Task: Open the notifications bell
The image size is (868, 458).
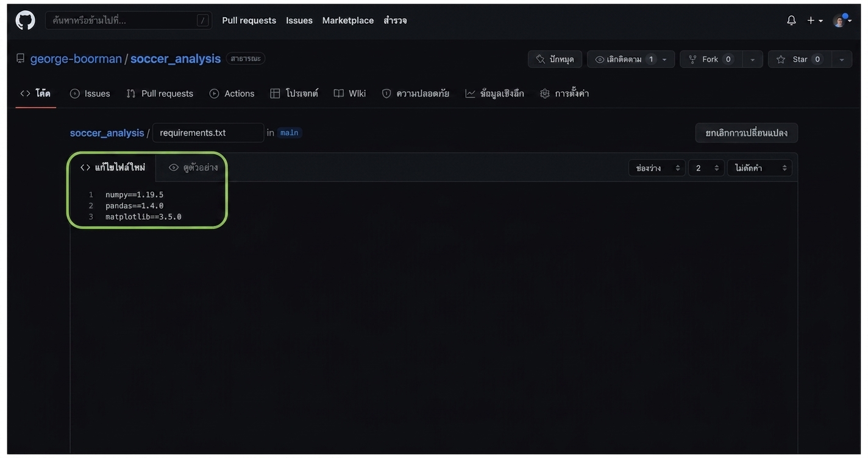Action: [791, 20]
